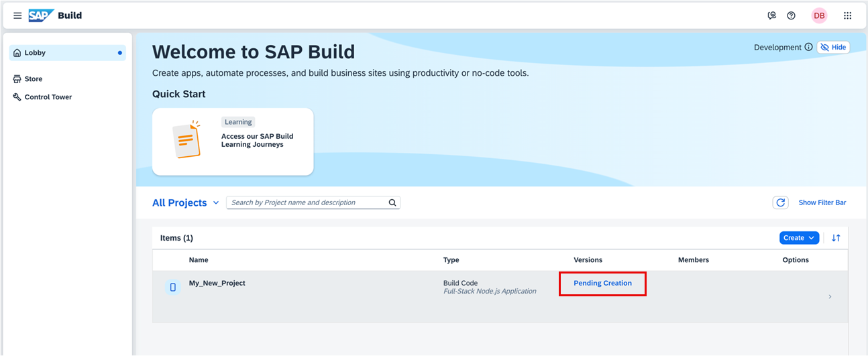This screenshot has width=868, height=362.
Task: Click the Options column header
Action: click(x=796, y=260)
